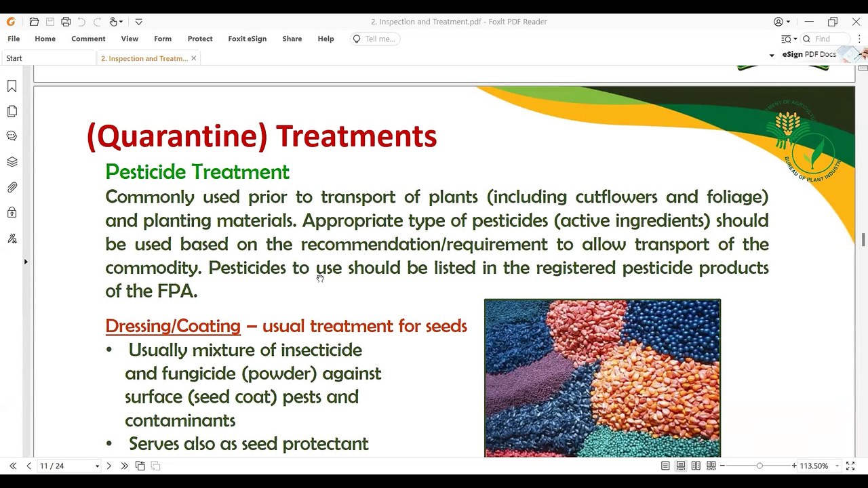
Task: Click the Pesticide Treatment heading
Action: click(197, 172)
